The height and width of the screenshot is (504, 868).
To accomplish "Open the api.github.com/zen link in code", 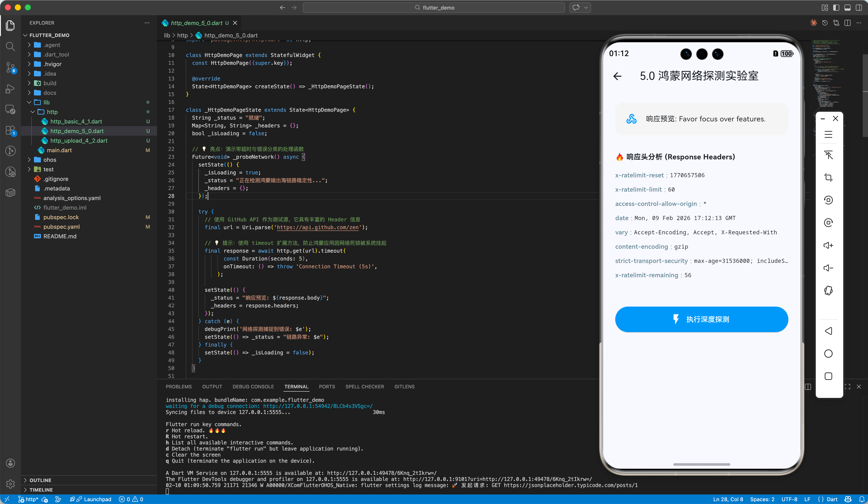I will coord(318,227).
